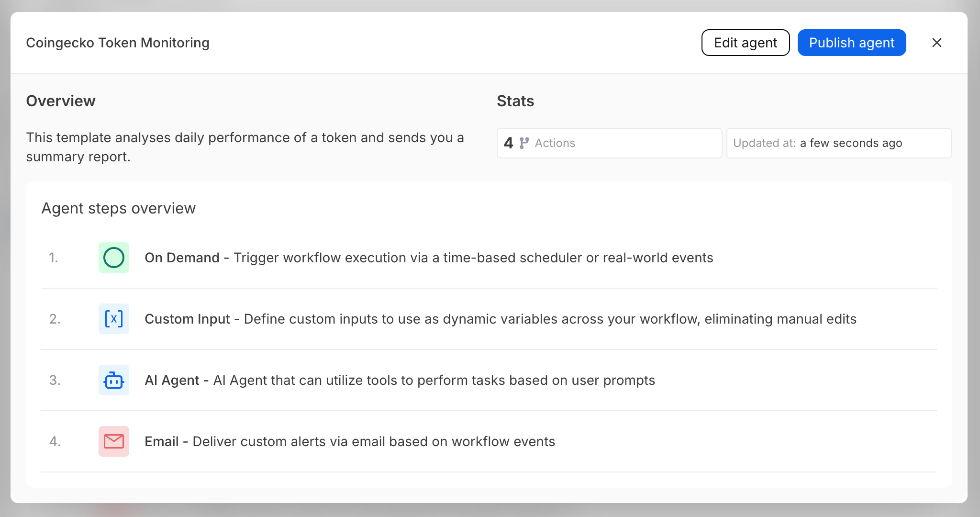Click the branch icon next to Actions

pyautogui.click(x=524, y=143)
